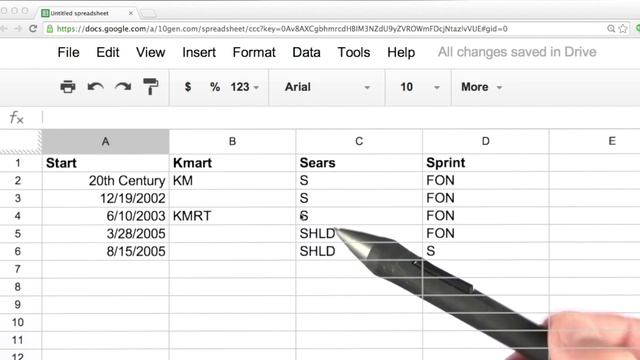Select the 3/28/2005 date cell

tap(105, 234)
